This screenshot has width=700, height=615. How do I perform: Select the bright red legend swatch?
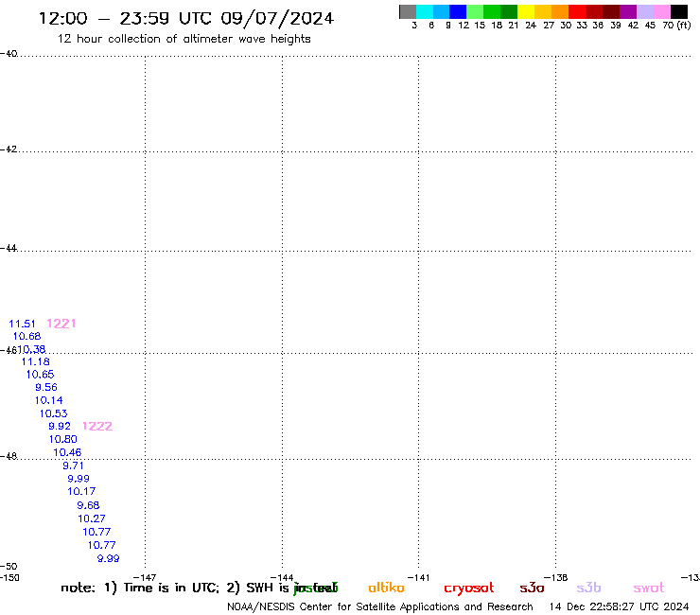(577, 11)
